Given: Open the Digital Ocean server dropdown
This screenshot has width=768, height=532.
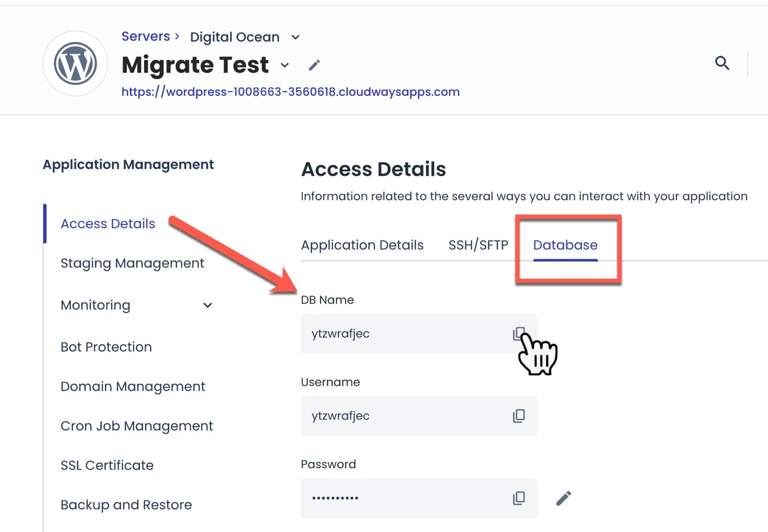Looking at the screenshot, I should point(295,37).
